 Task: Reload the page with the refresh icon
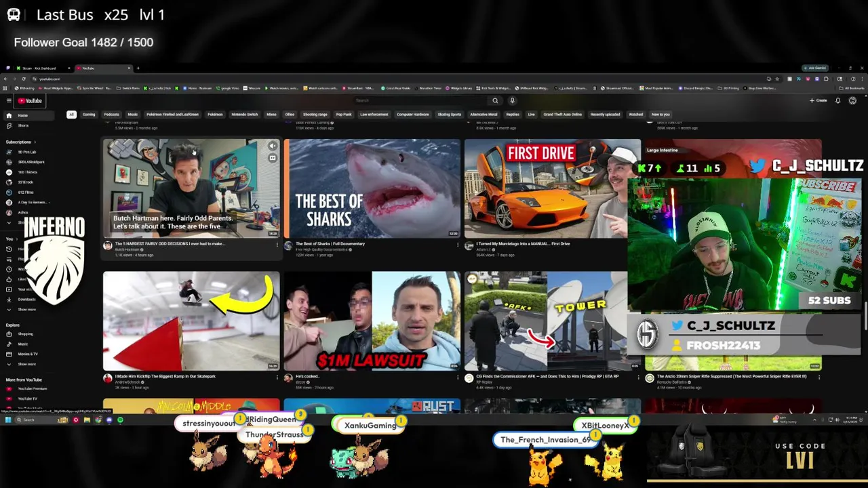pyautogui.click(x=24, y=79)
